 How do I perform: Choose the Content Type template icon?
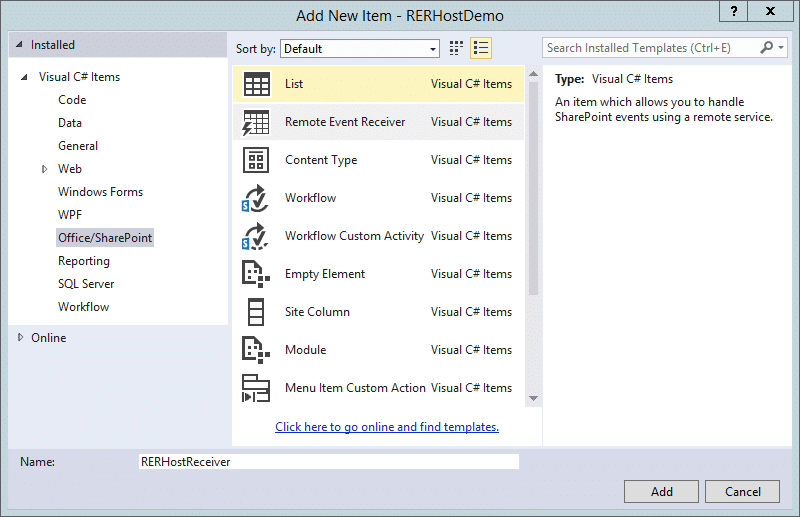tap(256, 160)
